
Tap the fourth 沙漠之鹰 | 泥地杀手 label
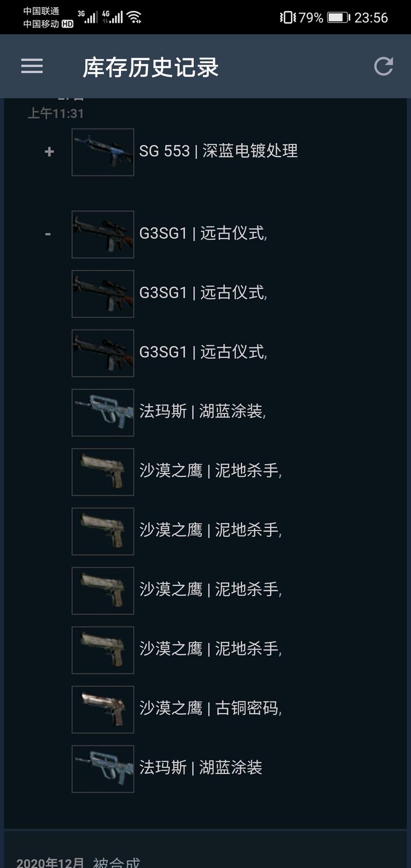click(x=211, y=649)
